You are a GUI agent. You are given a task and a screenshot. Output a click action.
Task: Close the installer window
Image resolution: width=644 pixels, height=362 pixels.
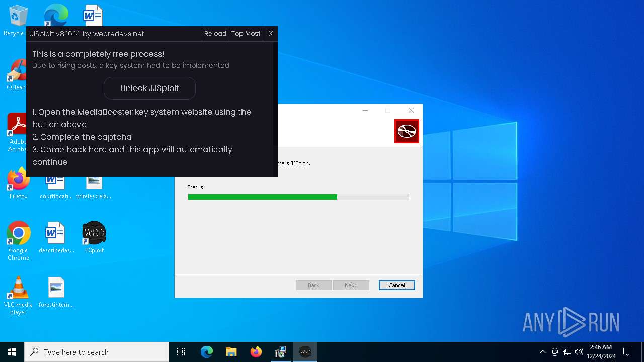pyautogui.click(x=411, y=110)
